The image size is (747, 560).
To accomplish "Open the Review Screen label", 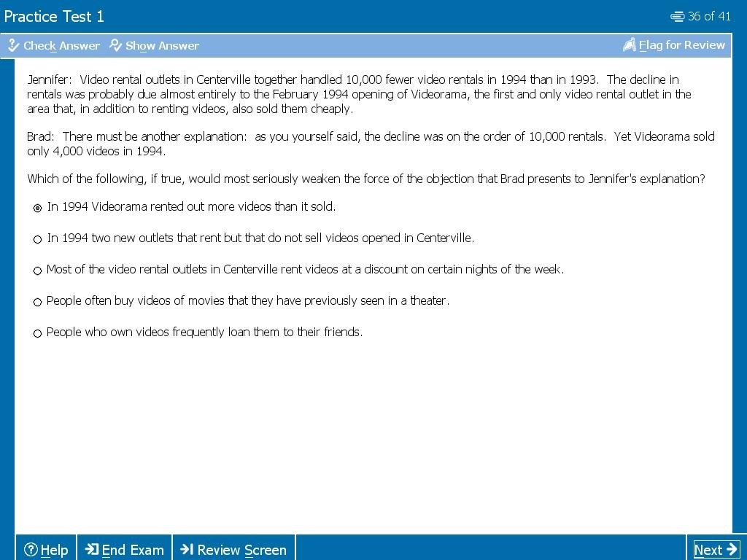I will 241,550.
